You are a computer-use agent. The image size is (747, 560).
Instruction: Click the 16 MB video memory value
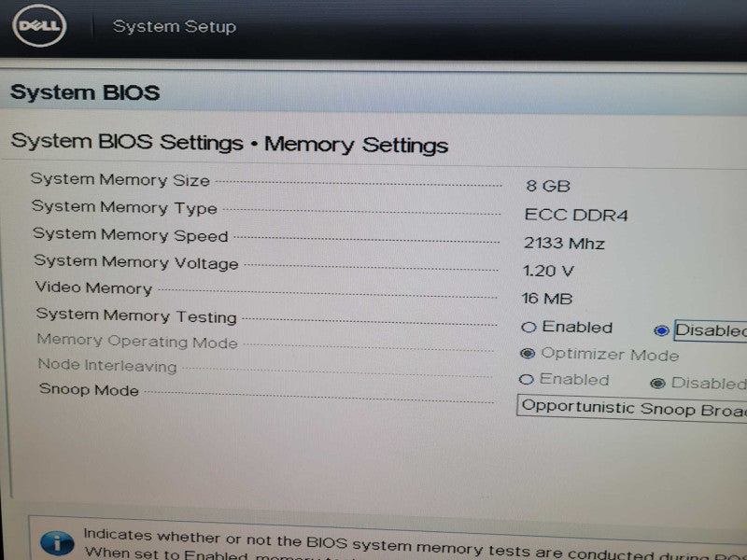tap(547, 299)
